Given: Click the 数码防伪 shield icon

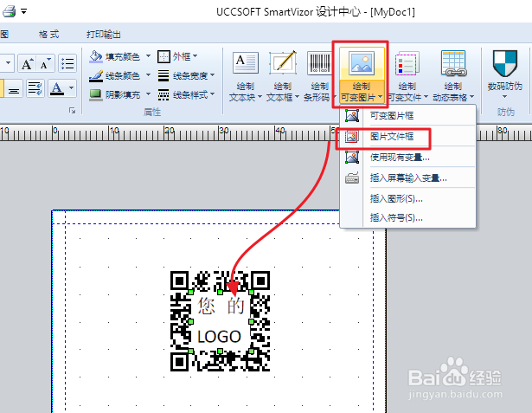Looking at the screenshot, I should coord(505,63).
